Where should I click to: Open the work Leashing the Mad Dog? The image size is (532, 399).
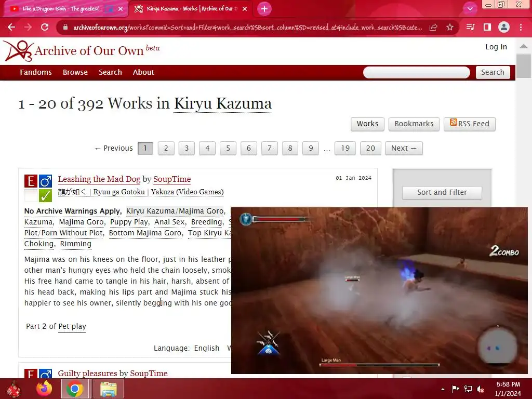[x=99, y=179]
